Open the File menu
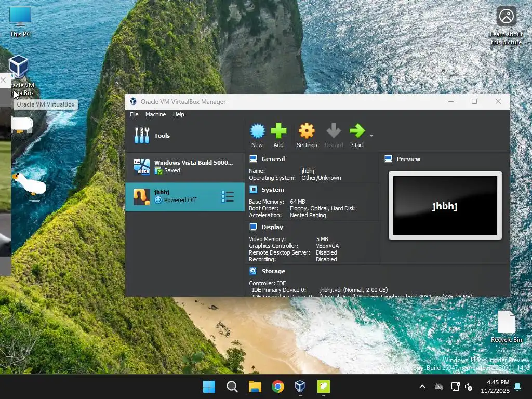Screen dimensions: 532x399 (134, 114)
